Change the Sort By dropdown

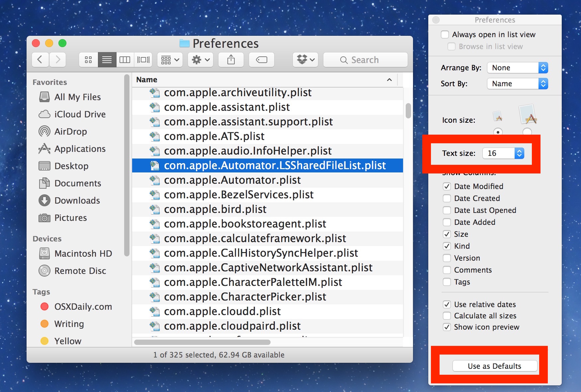pos(517,84)
